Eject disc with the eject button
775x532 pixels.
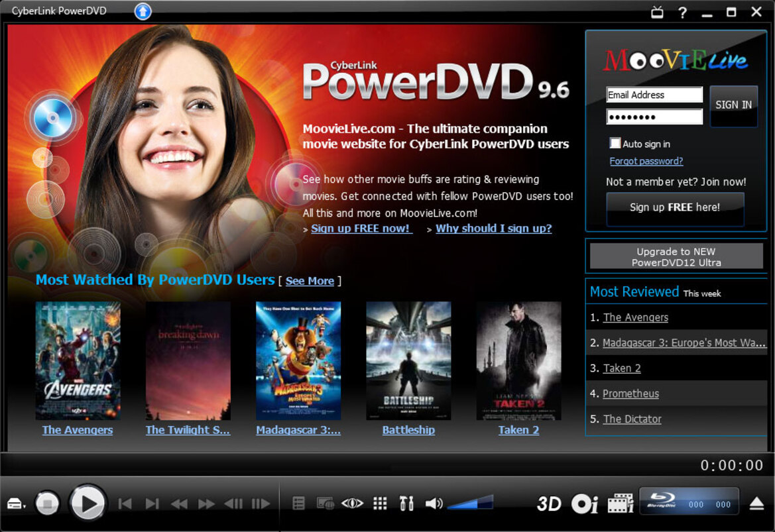click(756, 504)
